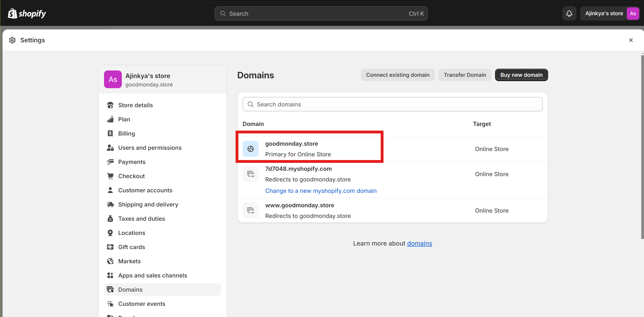Click the goodmonday.store globe icon

point(250,149)
